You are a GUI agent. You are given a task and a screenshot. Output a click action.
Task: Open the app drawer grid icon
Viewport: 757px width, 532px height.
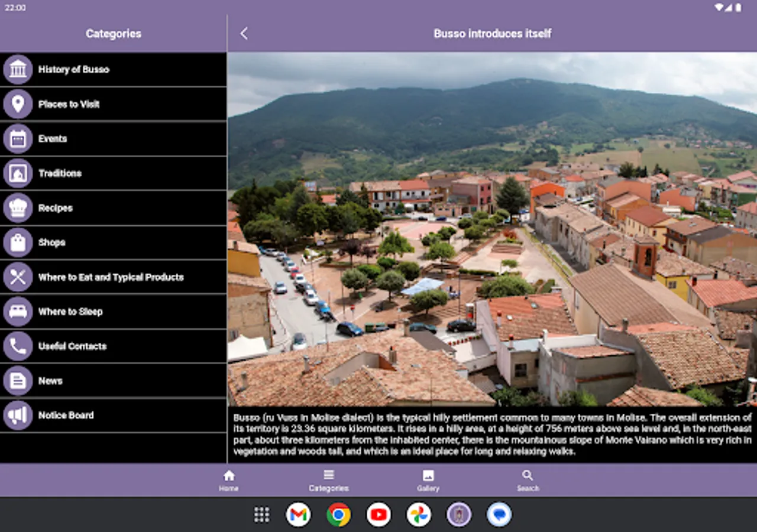[262, 514]
